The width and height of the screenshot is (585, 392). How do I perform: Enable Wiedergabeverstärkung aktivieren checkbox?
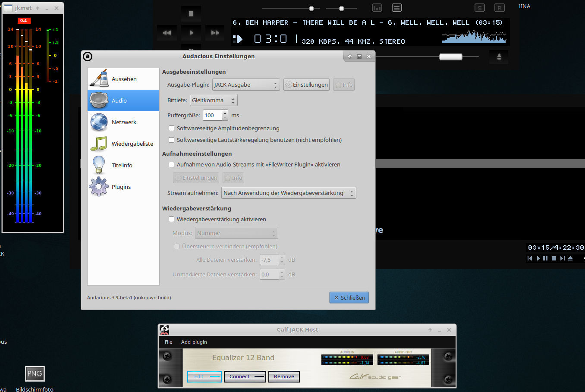tap(171, 220)
